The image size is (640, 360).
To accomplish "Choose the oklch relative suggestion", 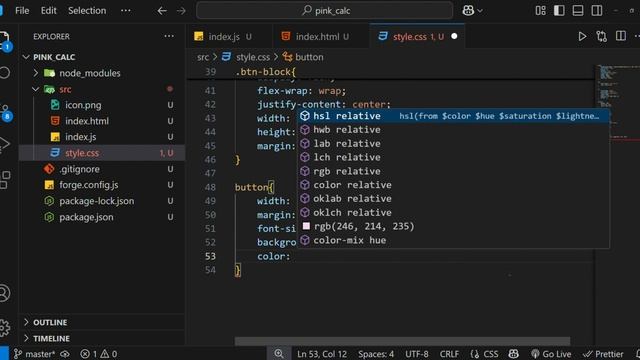I will (x=453, y=212).
